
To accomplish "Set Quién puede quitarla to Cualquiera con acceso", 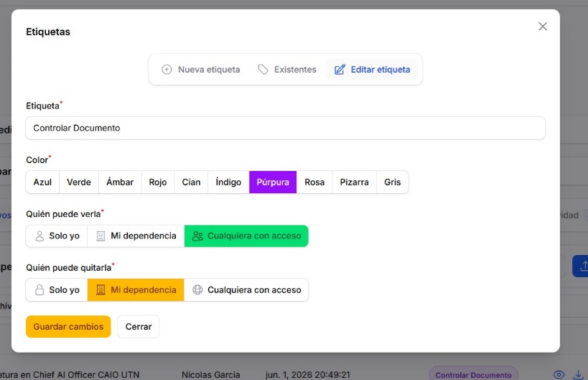I will pos(246,290).
